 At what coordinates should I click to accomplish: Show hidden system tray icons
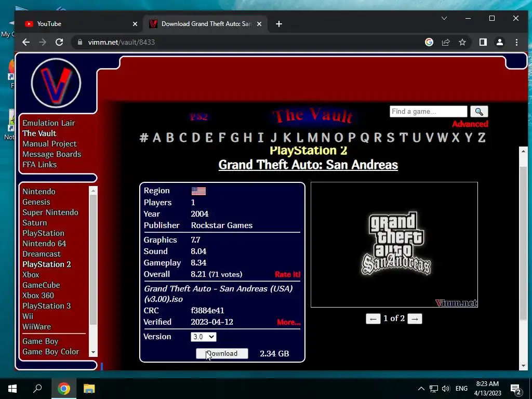[421, 389]
